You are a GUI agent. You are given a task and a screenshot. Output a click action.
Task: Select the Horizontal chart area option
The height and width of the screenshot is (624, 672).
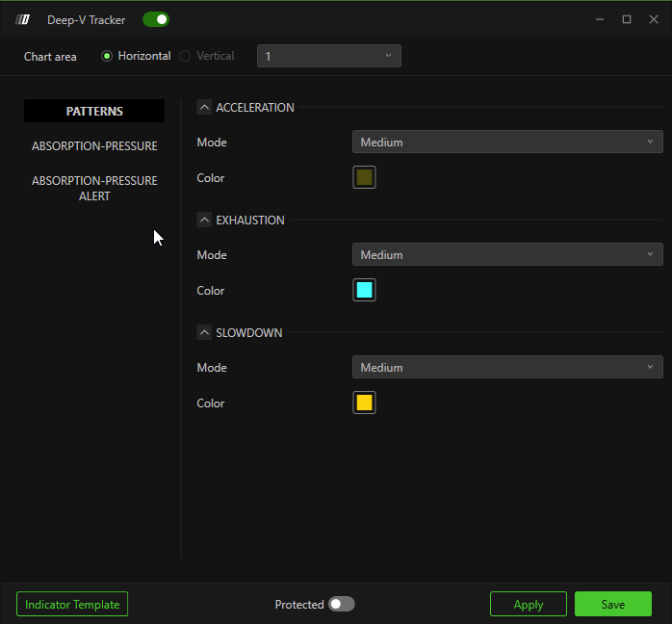[107, 56]
